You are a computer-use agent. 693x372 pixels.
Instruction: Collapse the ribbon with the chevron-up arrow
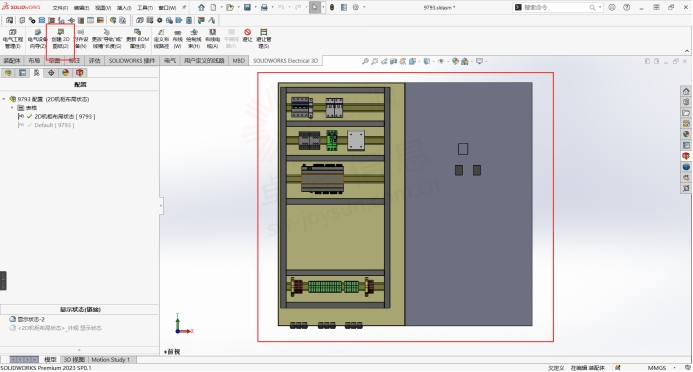pos(687,51)
